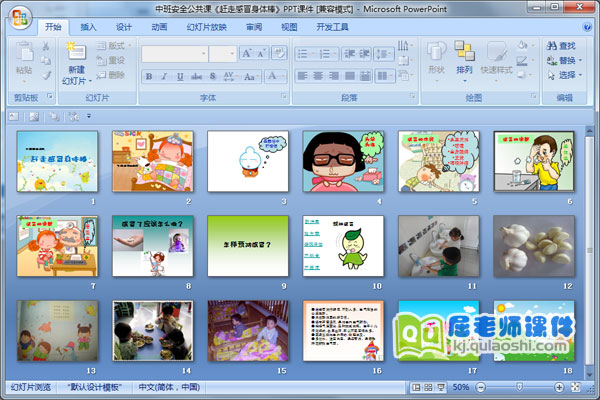
Task: Switch to the 视图 (View) tab
Action: [x=289, y=27]
